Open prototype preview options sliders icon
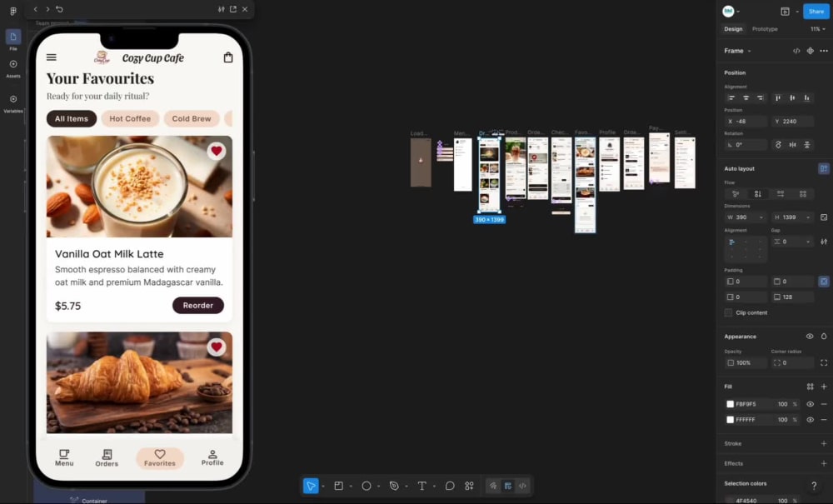The width and height of the screenshot is (833, 504). click(x=221, y=9)
